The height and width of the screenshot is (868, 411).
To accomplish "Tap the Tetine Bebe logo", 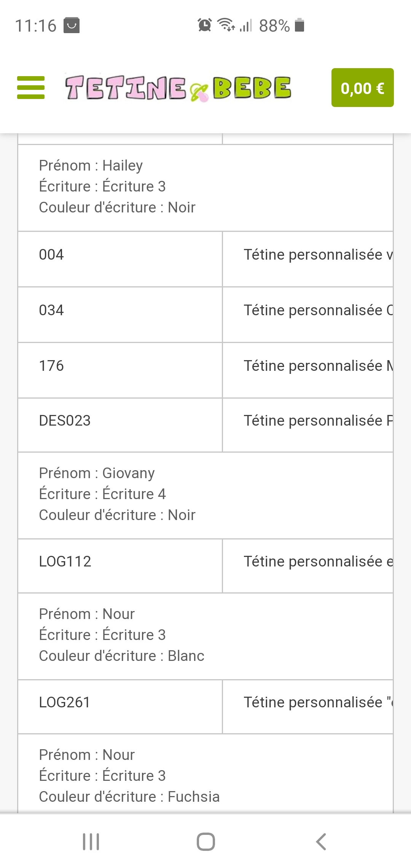I will click(178, 88).
